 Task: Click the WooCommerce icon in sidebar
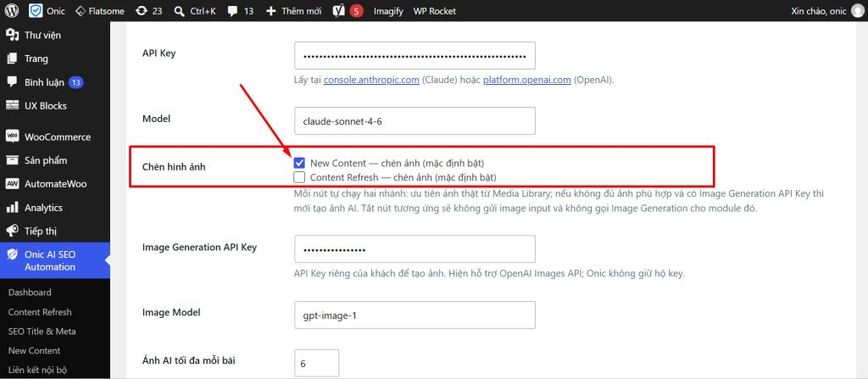coord(12,137)
